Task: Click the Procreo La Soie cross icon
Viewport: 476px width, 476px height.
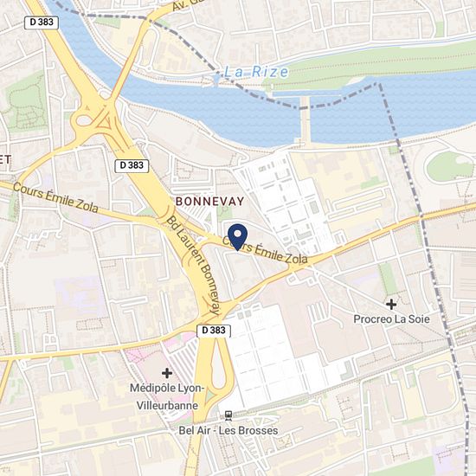Action: 391,304
